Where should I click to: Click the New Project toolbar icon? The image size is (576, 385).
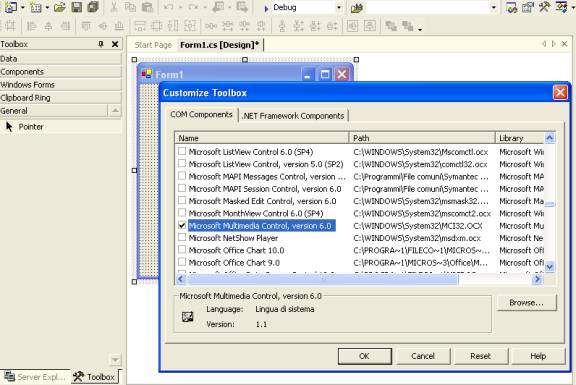click(10, 7)
